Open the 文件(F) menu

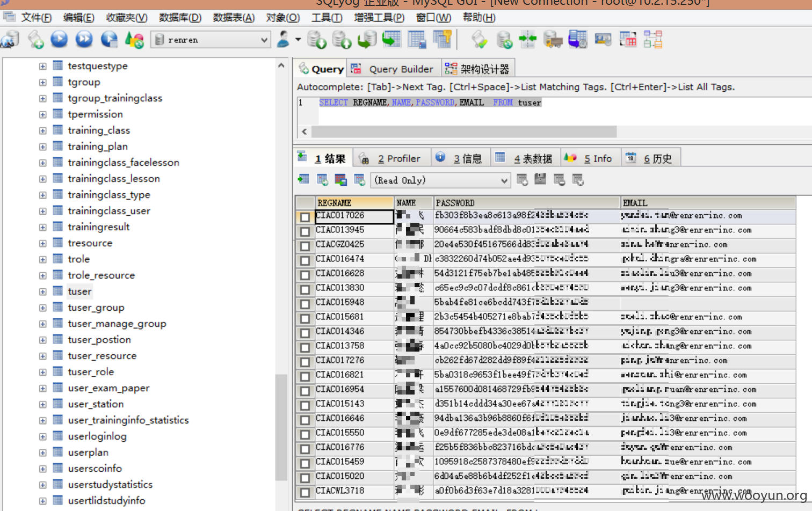36,18
